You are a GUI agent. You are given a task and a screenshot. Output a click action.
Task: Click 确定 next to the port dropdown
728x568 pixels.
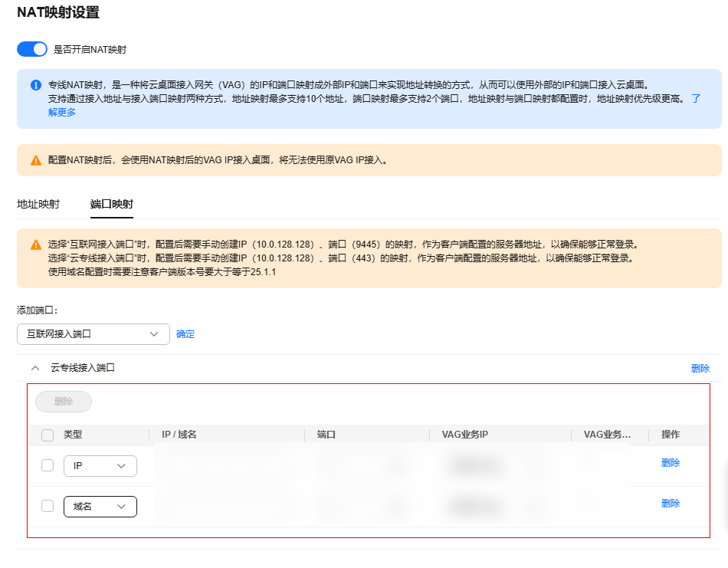185,334
